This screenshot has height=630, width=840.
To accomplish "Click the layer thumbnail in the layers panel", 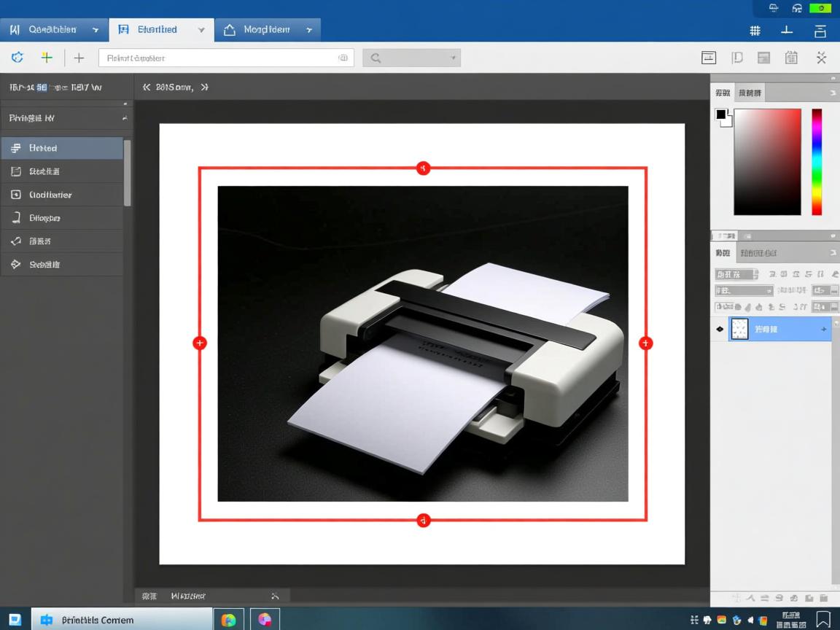I will [x=739, y=329].
